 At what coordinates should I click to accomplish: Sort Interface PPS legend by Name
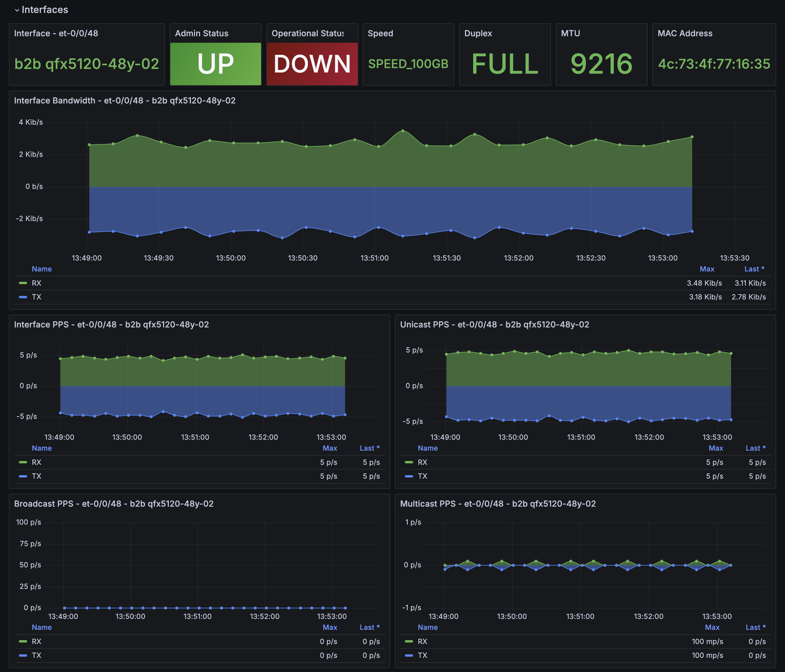point(42,448)
